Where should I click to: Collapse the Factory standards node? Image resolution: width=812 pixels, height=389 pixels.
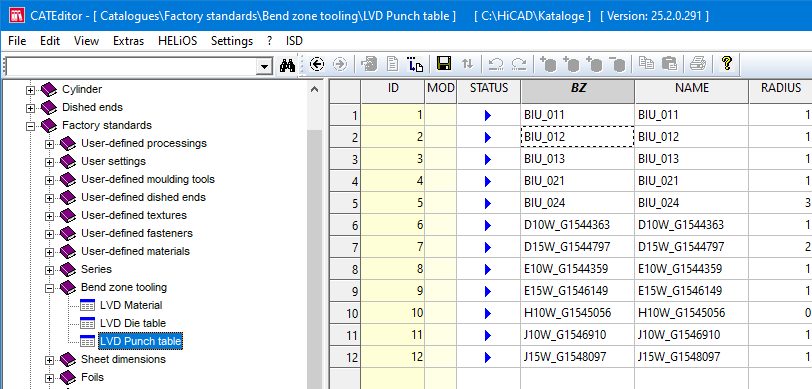coord(31,126)
